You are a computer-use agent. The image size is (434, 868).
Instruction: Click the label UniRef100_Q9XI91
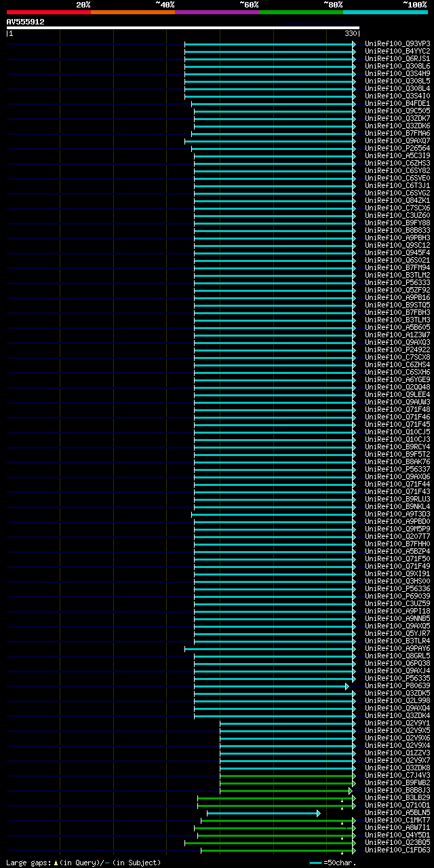[x=397, y=573]
